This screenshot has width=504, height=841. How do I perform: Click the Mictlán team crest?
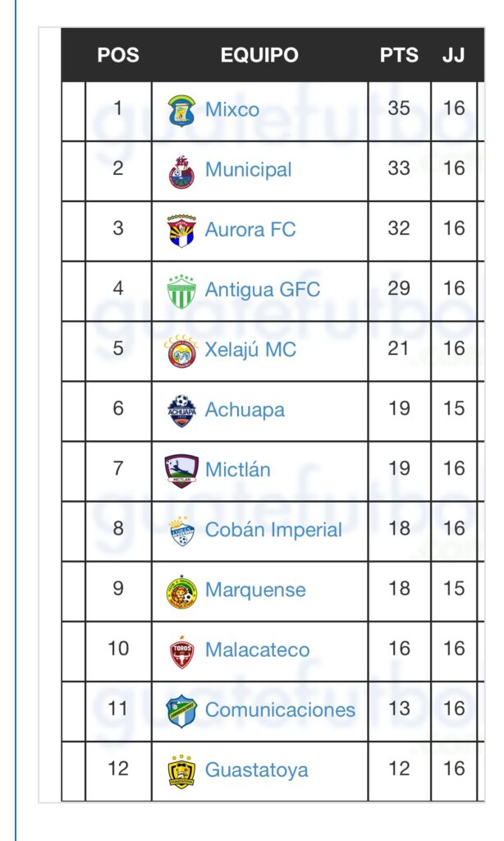(181, 471)
